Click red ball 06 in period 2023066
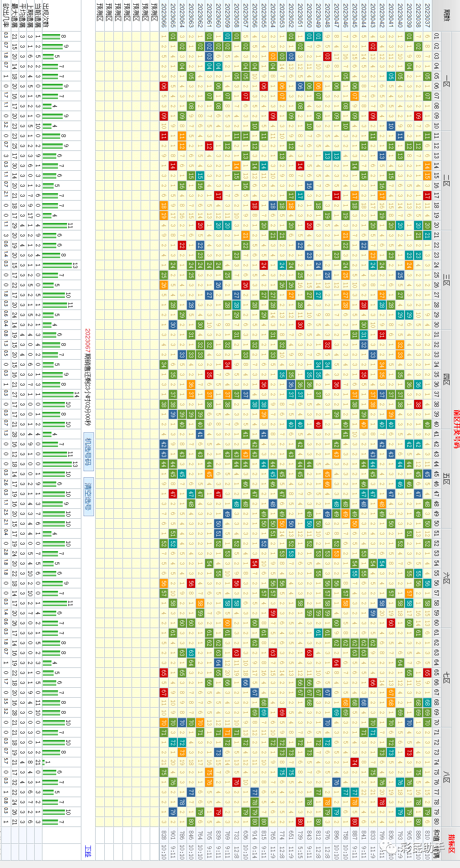Image resolution: width=460 pixels, height=868 pixels. pos(164,86)
